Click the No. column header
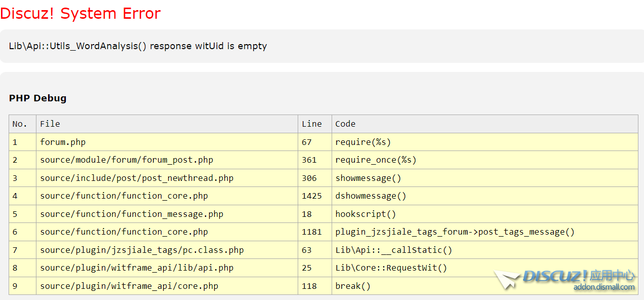 [x=20, y=124]
